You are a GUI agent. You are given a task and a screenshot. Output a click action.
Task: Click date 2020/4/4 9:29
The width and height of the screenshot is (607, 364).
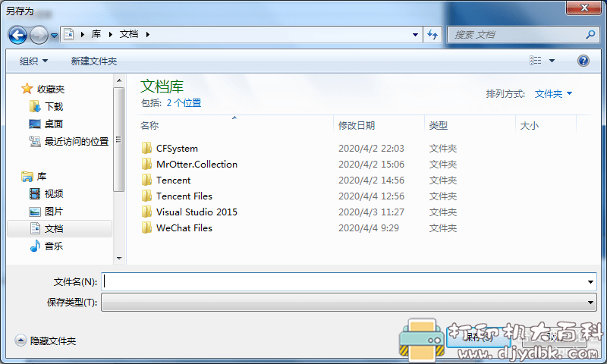[369, 227]
